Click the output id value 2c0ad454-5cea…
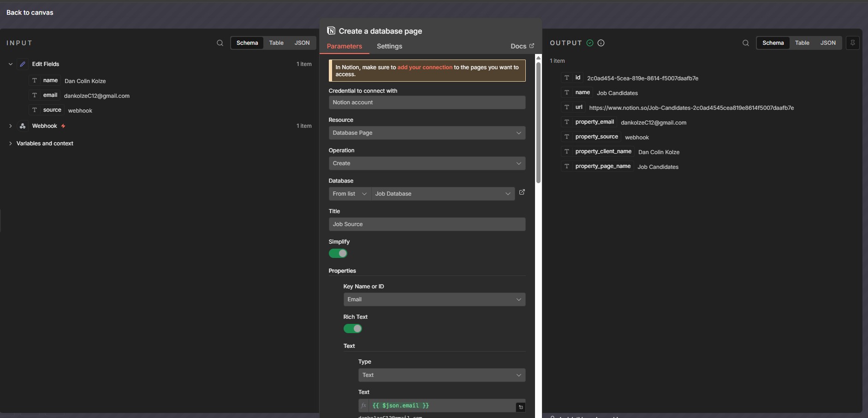The height and width of the screenshot is (418, 868). tap(642, 78)
